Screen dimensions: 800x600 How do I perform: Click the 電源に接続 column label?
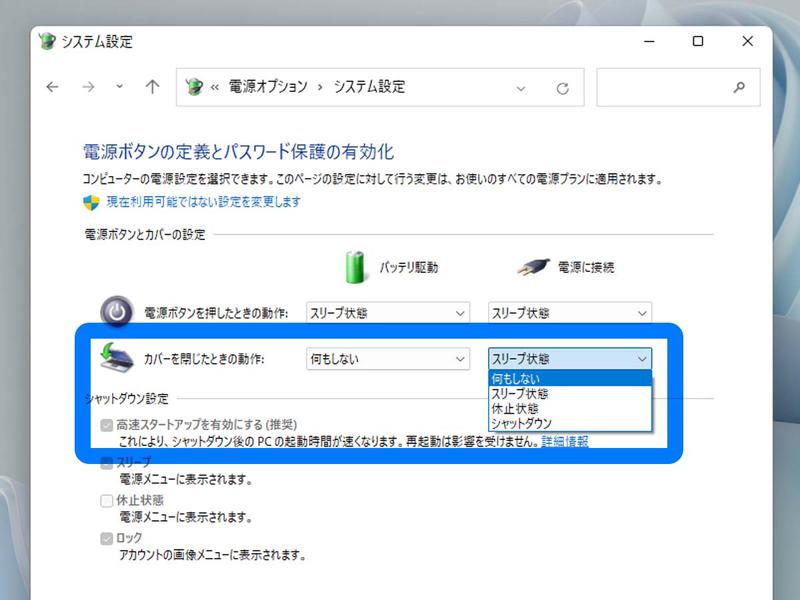586,267
